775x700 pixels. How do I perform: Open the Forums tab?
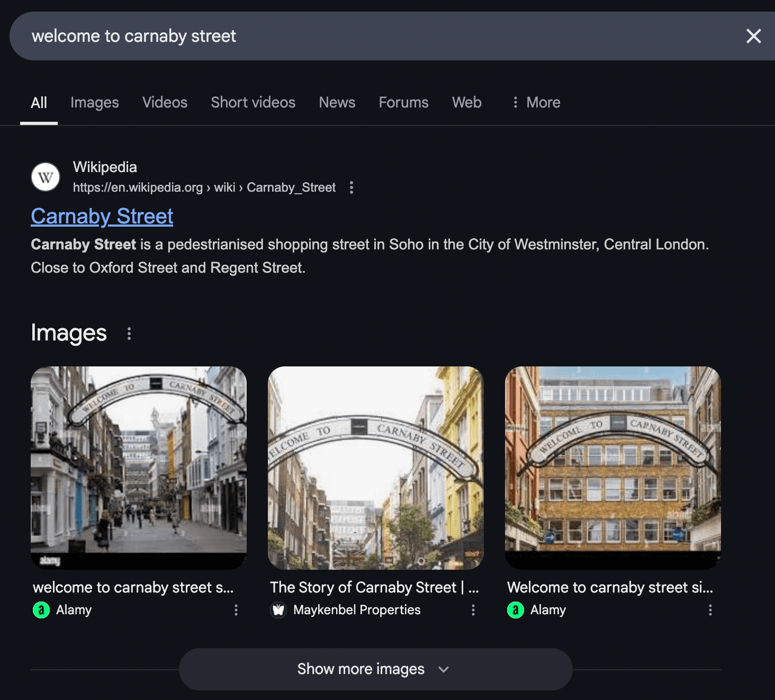[x=403, y=102]
